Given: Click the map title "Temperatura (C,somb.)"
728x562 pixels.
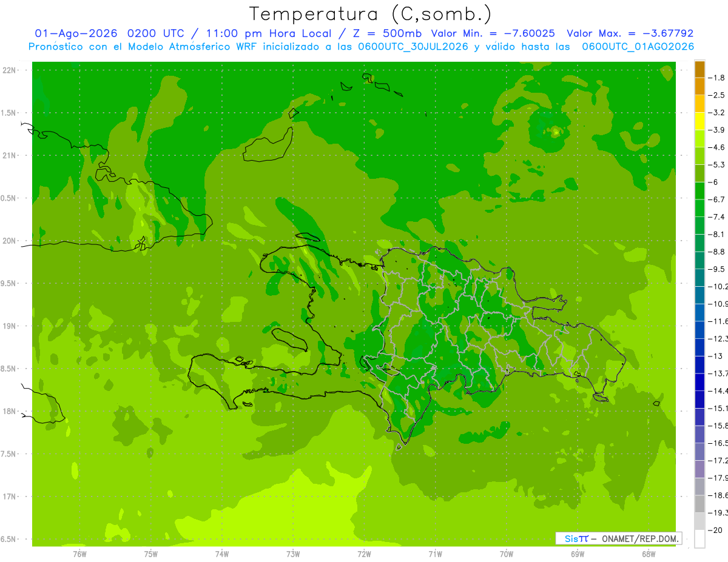Looking at the screenshot, I should click(370, 14).
